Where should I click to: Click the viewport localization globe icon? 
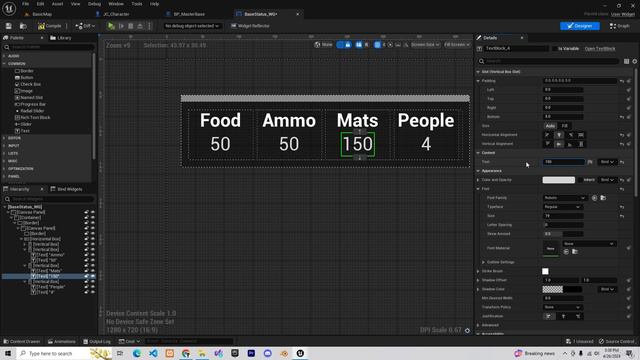(x=318, y=44)
